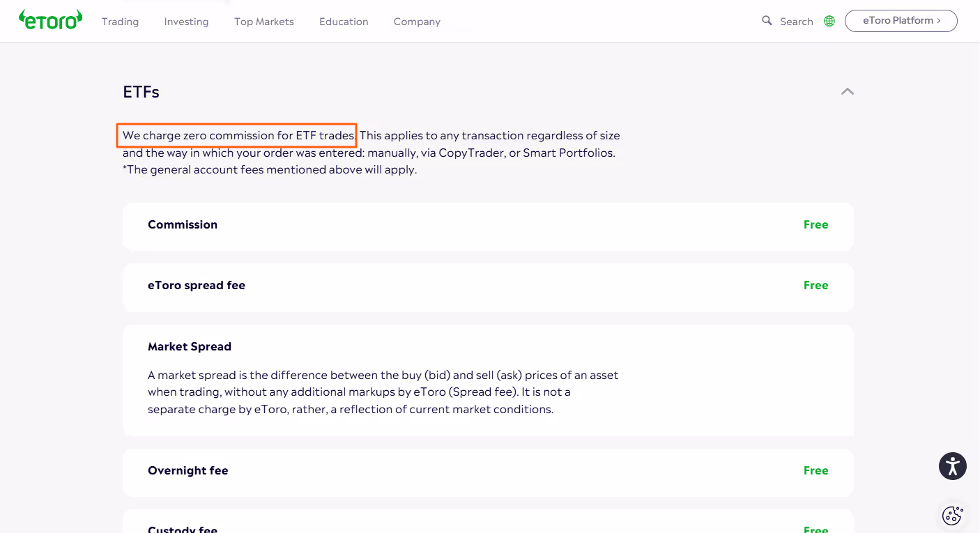The image size is (980, 533).
Task: Open the Education menu
Action: 344,22
